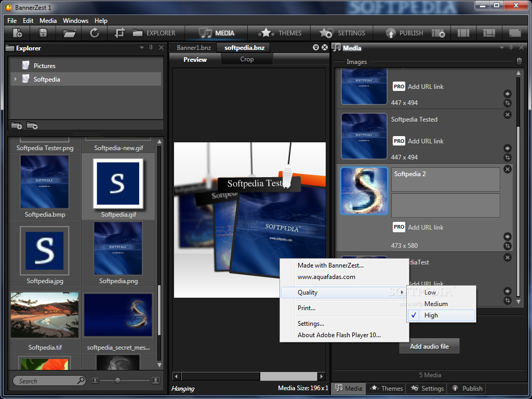Choose Medium quality in submenu

point(441,303)
